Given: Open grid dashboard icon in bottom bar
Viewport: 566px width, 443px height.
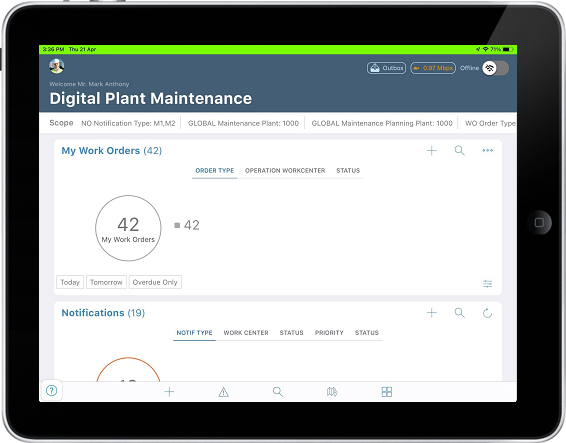Looking at the screenshot, I should point(387,392).
